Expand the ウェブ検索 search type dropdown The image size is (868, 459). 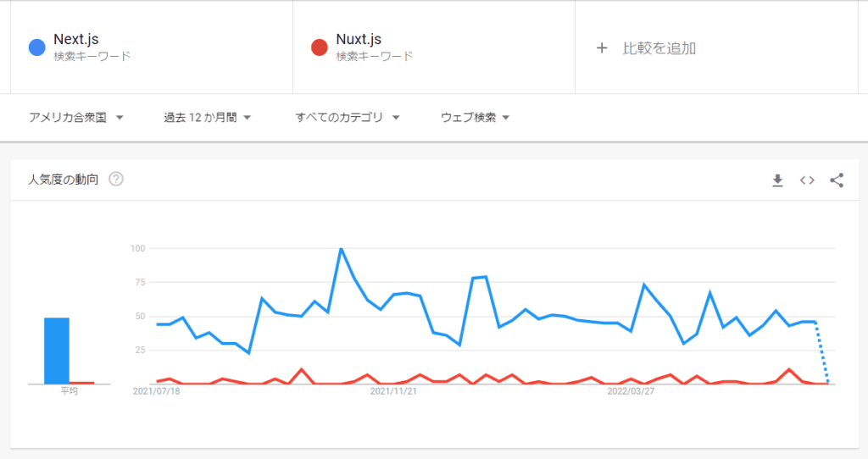475,118
